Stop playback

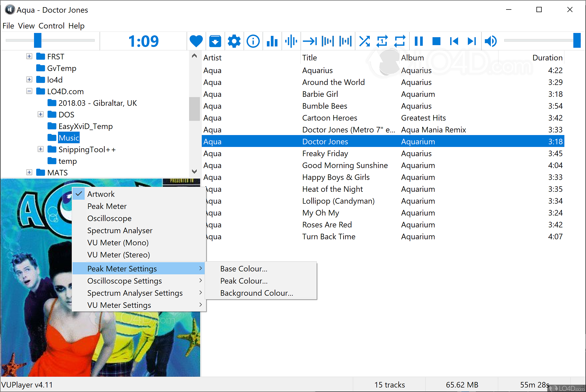(x=436, y=41)
